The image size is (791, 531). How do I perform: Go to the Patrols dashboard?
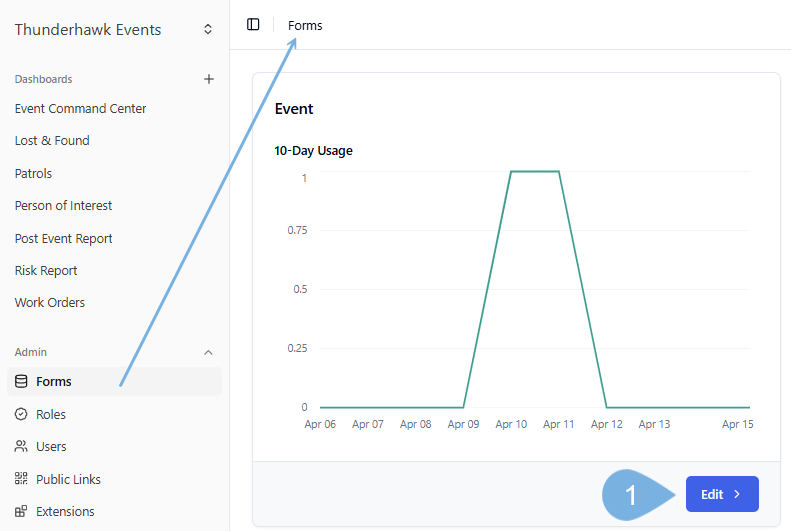click(x=33, y=173)
